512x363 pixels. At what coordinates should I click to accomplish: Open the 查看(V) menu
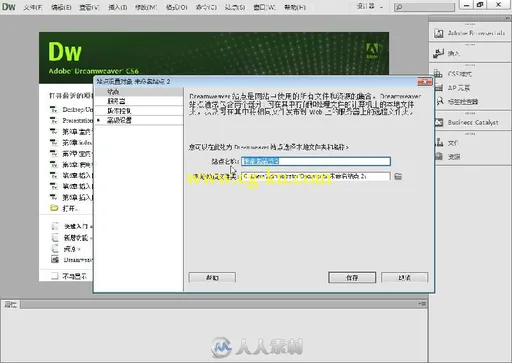[x=89, y=7]
